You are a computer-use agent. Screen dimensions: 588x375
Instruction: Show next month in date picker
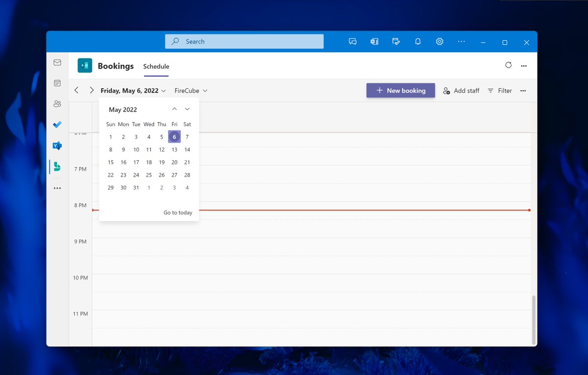pos(187,109)
